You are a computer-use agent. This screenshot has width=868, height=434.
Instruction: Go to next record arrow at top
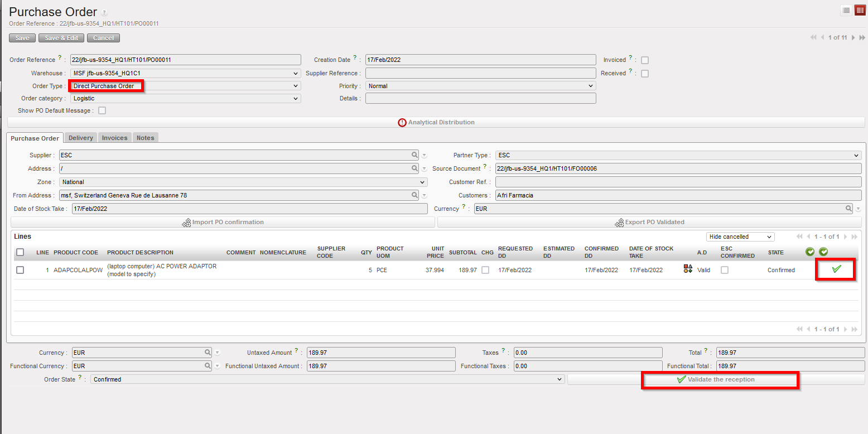[x=853, y=37]
